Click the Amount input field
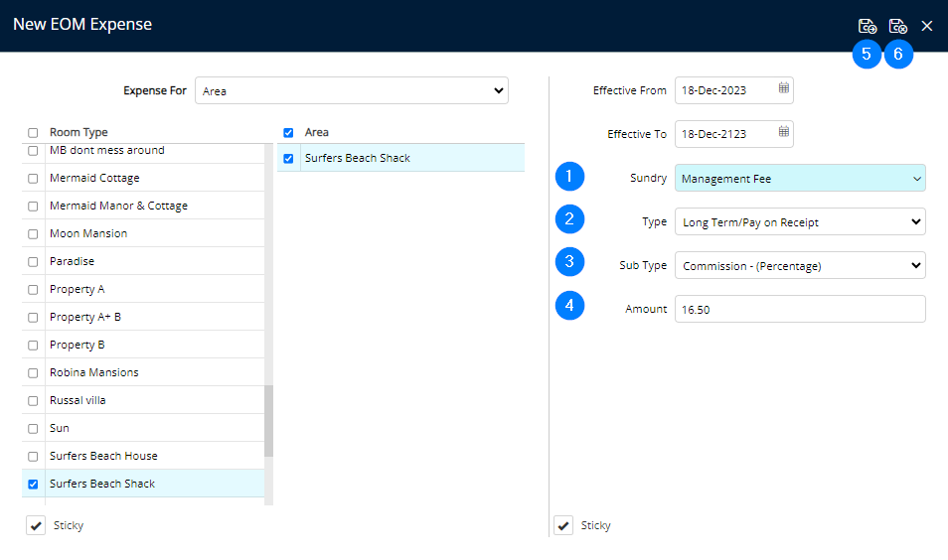The width and height of the screenshot is (948, 560). click(800, 310)
